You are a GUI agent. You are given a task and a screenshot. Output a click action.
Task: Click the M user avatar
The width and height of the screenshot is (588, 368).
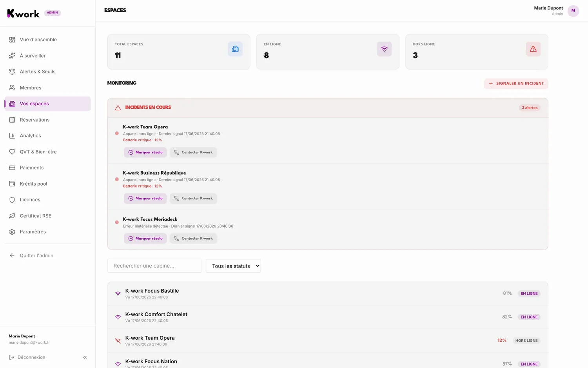[573, 11]
